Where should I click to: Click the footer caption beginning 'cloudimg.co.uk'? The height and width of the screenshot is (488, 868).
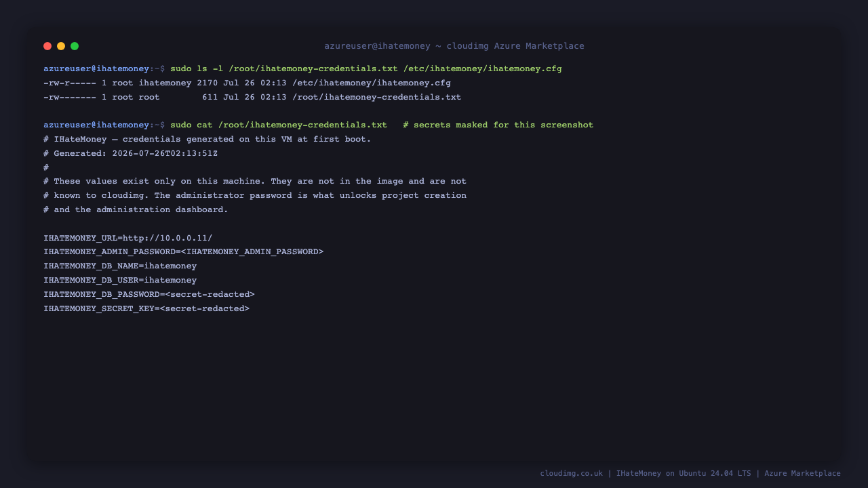tap(690, 473)
